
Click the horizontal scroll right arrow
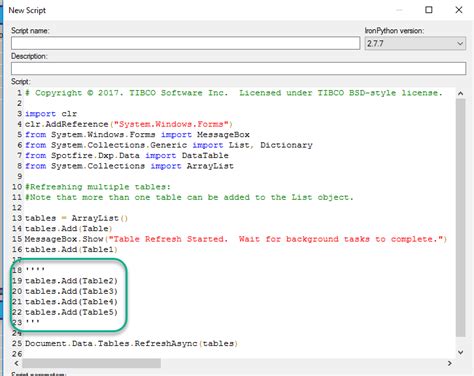[450, 363]
